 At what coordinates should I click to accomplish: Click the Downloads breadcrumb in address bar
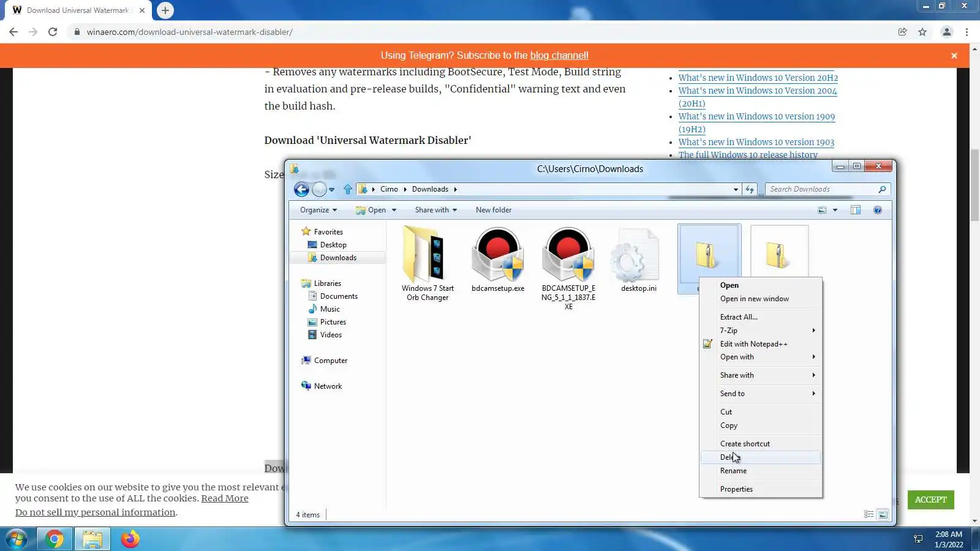click(x=430, y=189)
